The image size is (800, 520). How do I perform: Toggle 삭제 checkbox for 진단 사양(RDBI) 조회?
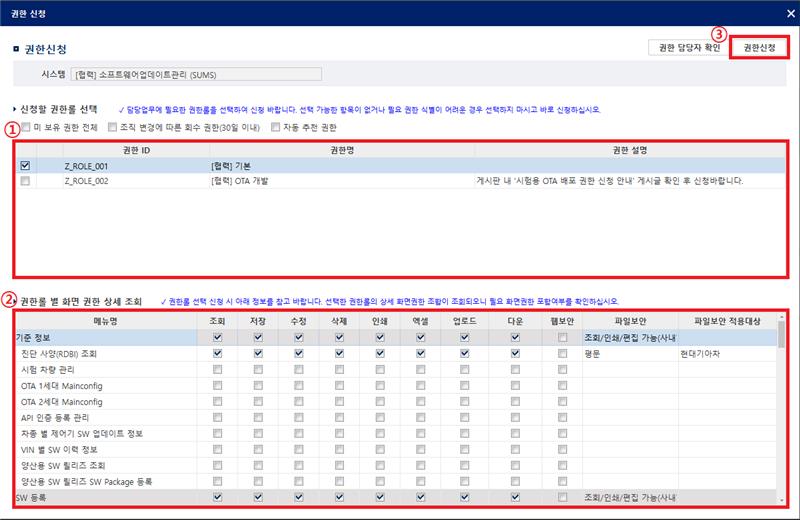(339, 353)
